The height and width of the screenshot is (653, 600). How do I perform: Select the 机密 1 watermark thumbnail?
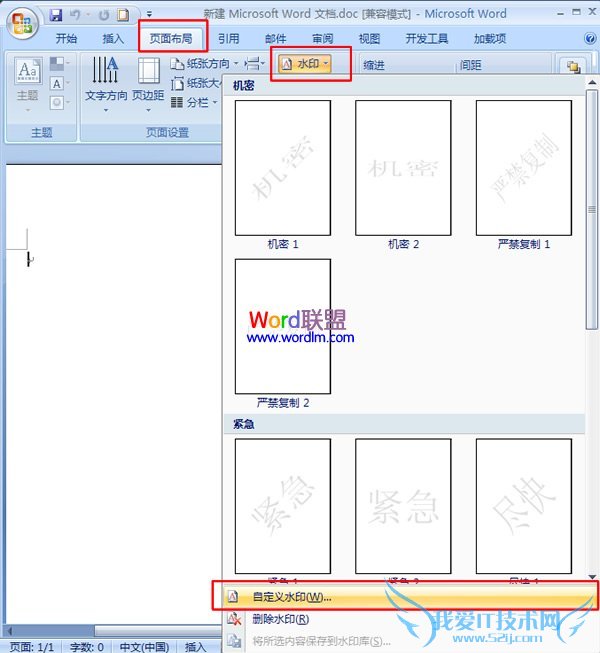[283, 167]
